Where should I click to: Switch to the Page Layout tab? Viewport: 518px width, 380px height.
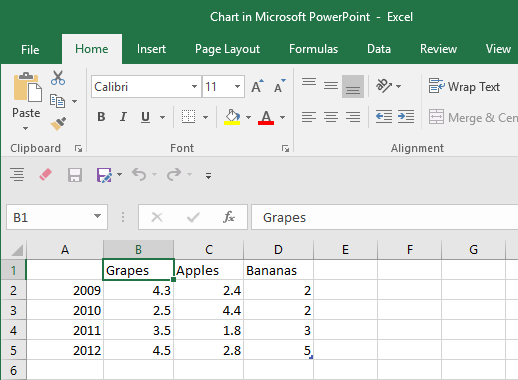[x=227, y=49]
